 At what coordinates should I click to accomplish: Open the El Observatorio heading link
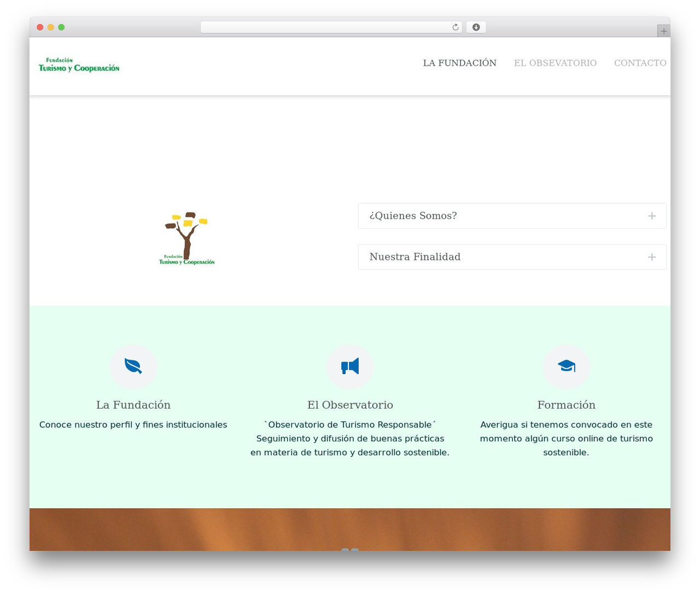(350, 405)
